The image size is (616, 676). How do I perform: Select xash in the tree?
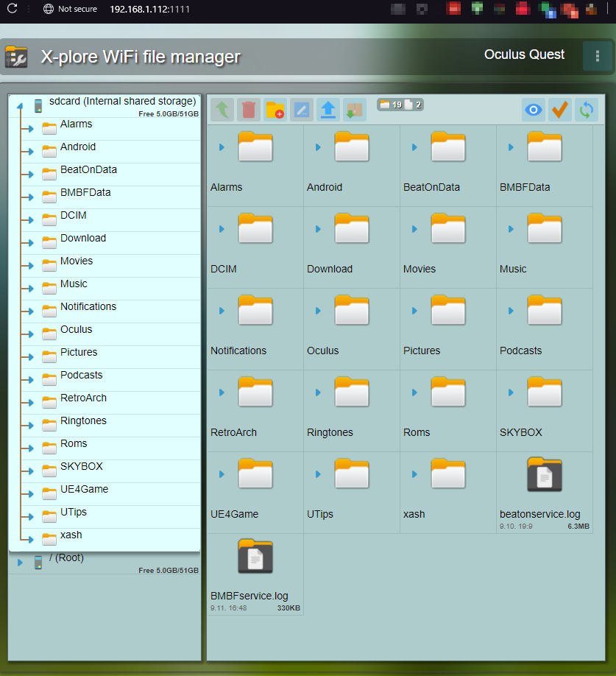(x=71, y=535)
